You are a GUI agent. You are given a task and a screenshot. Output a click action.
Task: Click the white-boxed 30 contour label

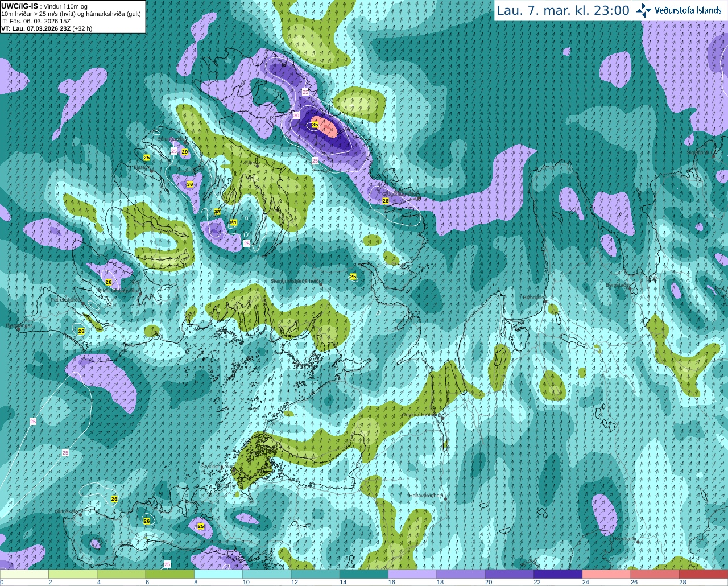point(296,115)
